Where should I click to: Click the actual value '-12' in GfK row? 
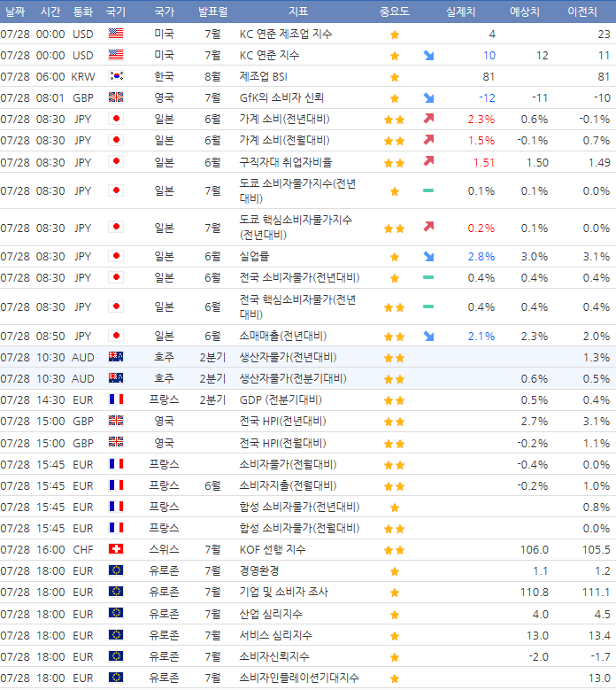(487, 98)
